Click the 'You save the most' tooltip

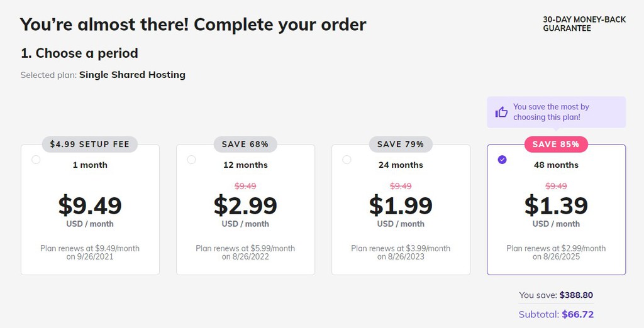pos(556,112)
